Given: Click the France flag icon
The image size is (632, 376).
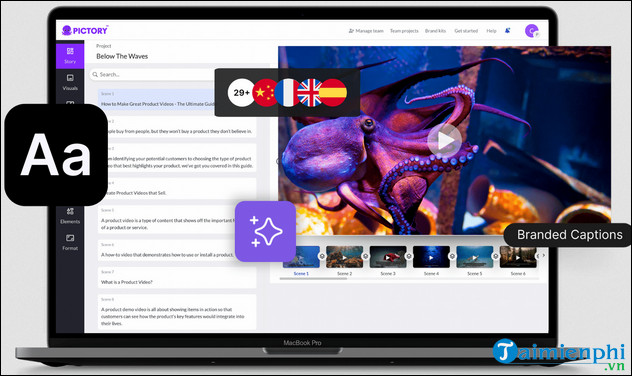Looking at the screenshot, I should tap(287, 93).
